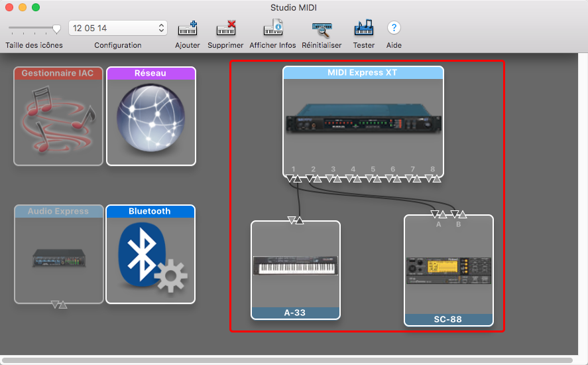Click the MIDI Express XT title label
This screenshot has height=365, width=588.
(362, 73)
